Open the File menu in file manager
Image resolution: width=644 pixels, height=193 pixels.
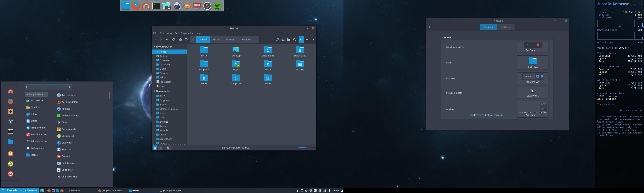pos(155,33)
